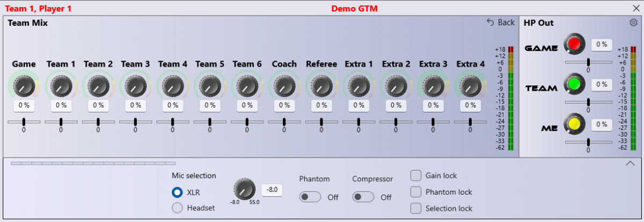Click the Coach channel knob

coord(284,85)
